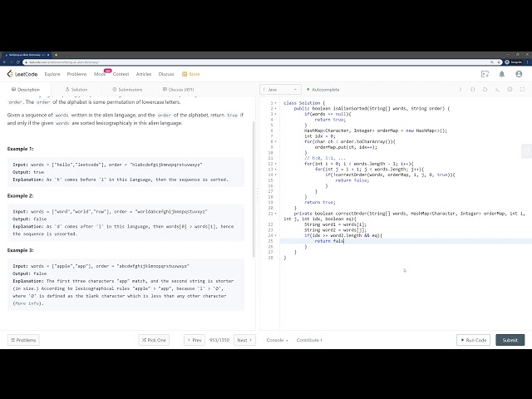Open the Contribute dropdown
The height and width of the screenshot is (399, 532).
click(x=309, y=340)
